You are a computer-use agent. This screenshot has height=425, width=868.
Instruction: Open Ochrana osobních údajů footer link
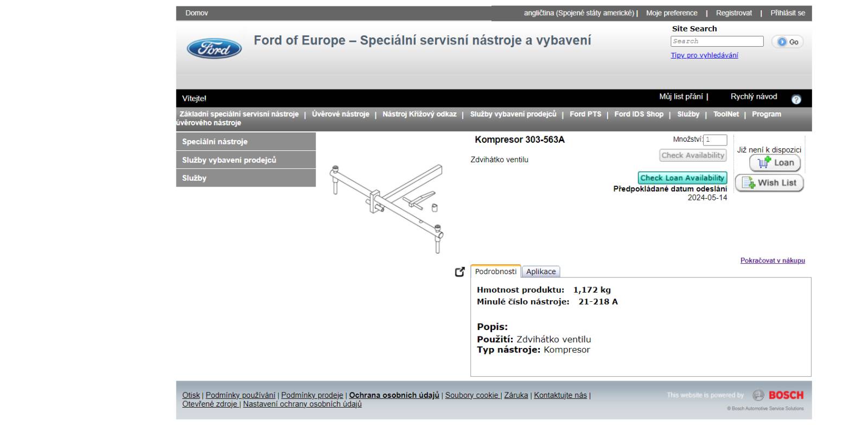(394, 395)
